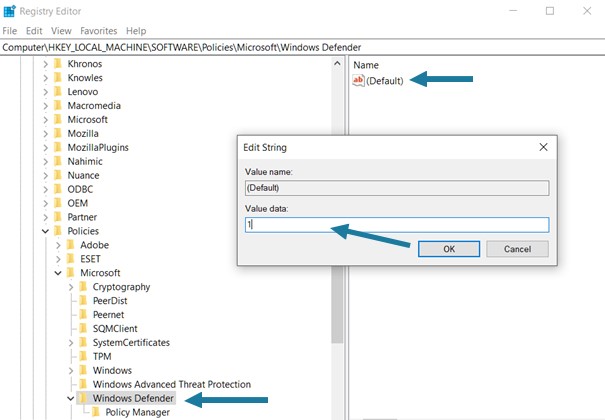Click the Value data text field
The image size is (605, 420).
click(396, 225)
